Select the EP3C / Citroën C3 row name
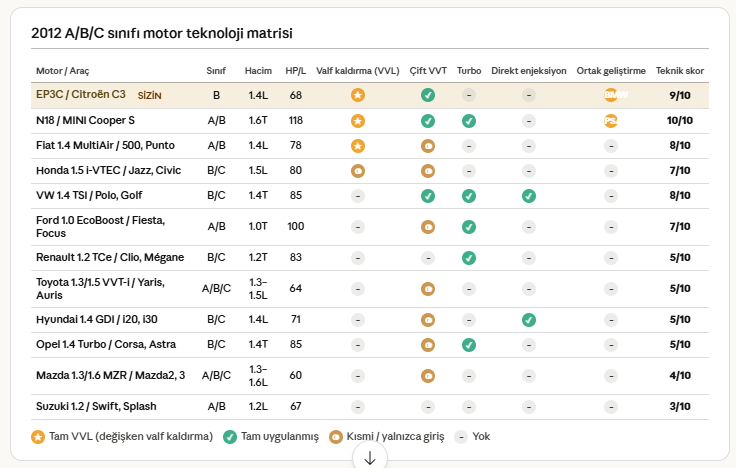 tap(81, 95)
